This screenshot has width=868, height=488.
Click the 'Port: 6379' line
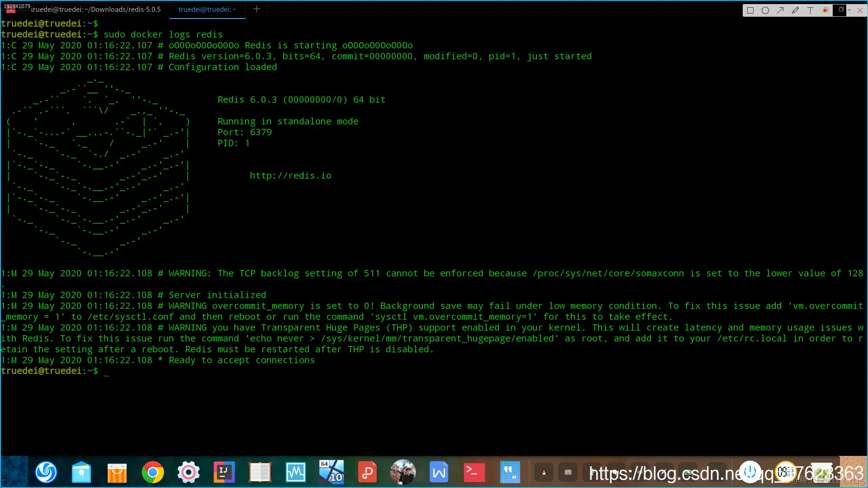pyautogui.click(x=245, y=132)
